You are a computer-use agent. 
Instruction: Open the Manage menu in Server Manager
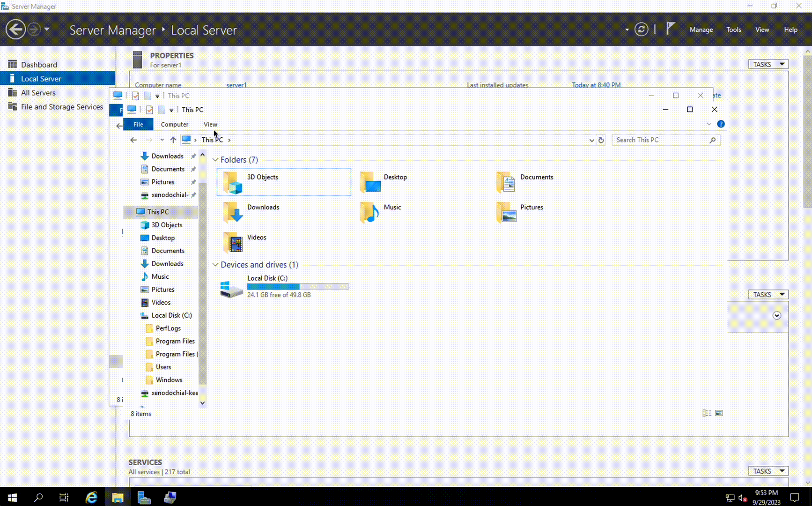point(701,30)
